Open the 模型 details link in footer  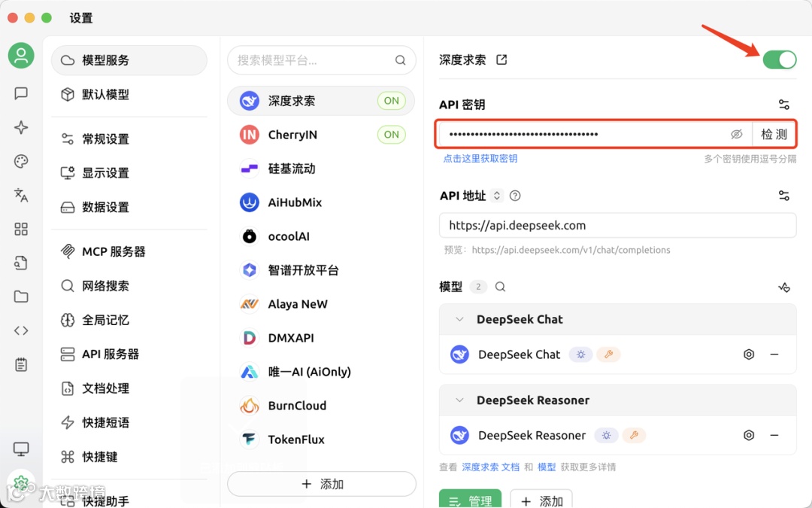click(x=547, y=467)
